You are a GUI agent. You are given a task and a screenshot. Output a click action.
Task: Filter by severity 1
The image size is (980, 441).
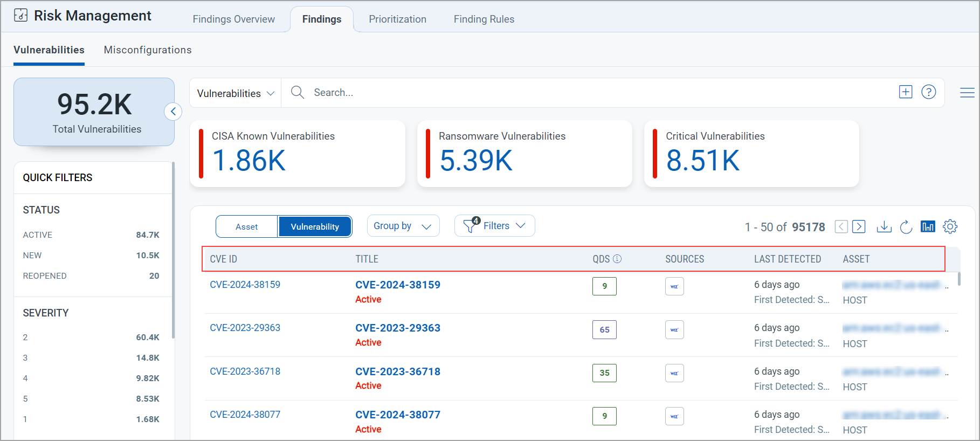91,419
